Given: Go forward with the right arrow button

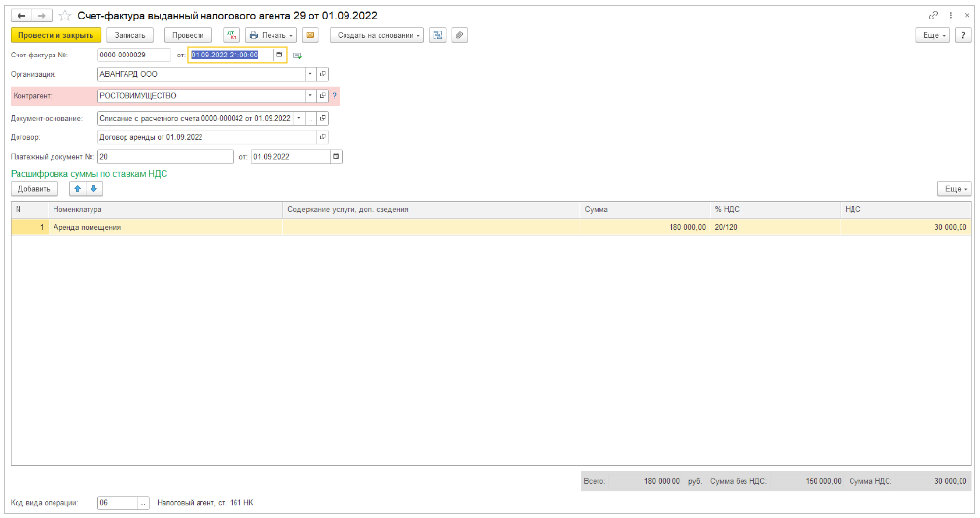Looking at the screenshot, I should coord(41,16).
